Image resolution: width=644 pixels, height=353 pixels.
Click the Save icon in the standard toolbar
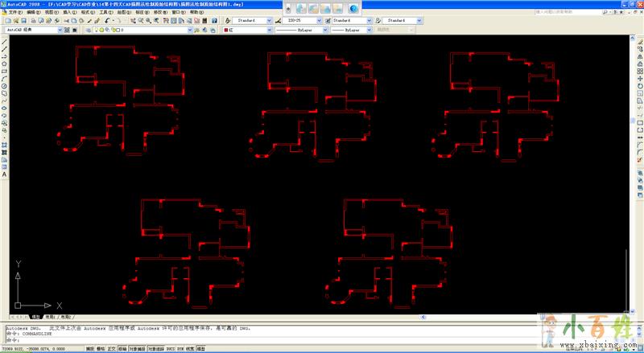click(21, 20)
